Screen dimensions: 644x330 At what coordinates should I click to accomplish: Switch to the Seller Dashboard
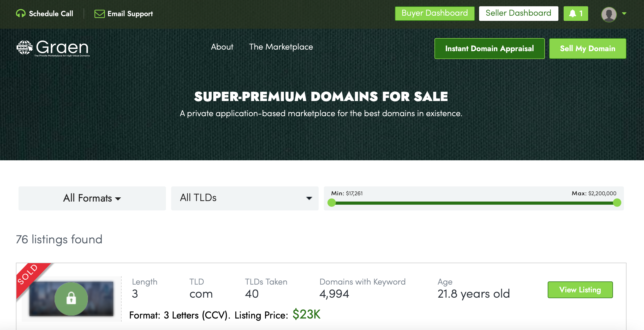(x=518, y=13)
